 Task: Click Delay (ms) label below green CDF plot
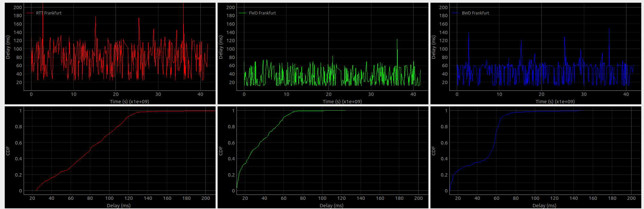(x=331, y=206)
